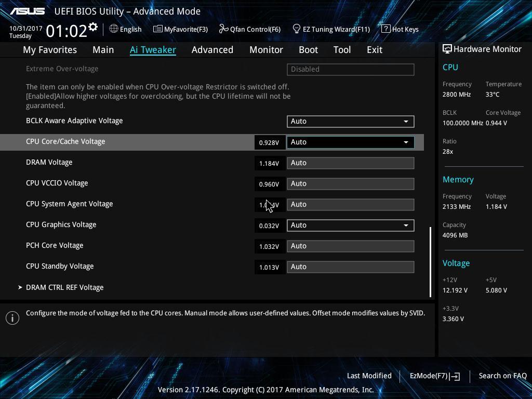Viewport: 532px width, 399px height.
Task: Click the 2133 MHz memory frequency
Action: 456,207
